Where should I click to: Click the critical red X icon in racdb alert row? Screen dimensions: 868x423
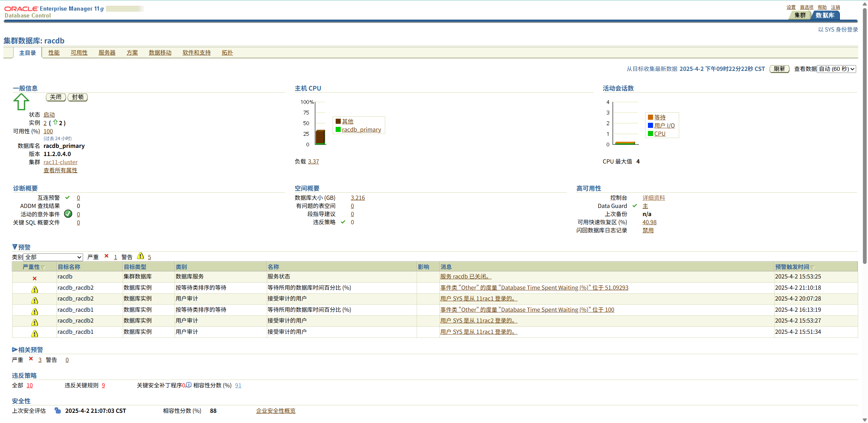35,278
